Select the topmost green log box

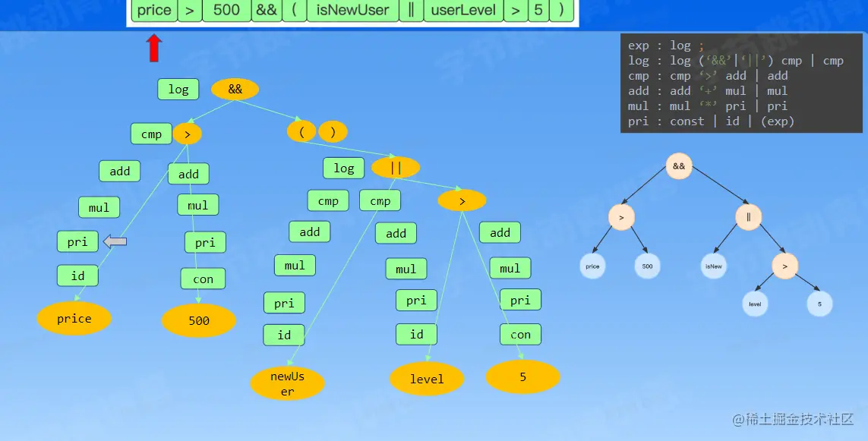(178, 89)
